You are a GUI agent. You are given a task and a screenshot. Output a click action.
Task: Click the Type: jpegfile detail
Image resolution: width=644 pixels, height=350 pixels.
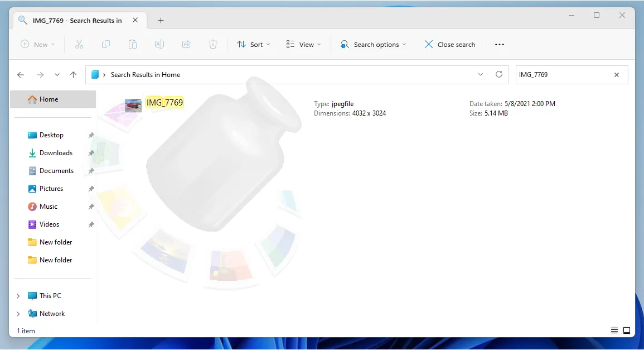(x=333, y=104)
